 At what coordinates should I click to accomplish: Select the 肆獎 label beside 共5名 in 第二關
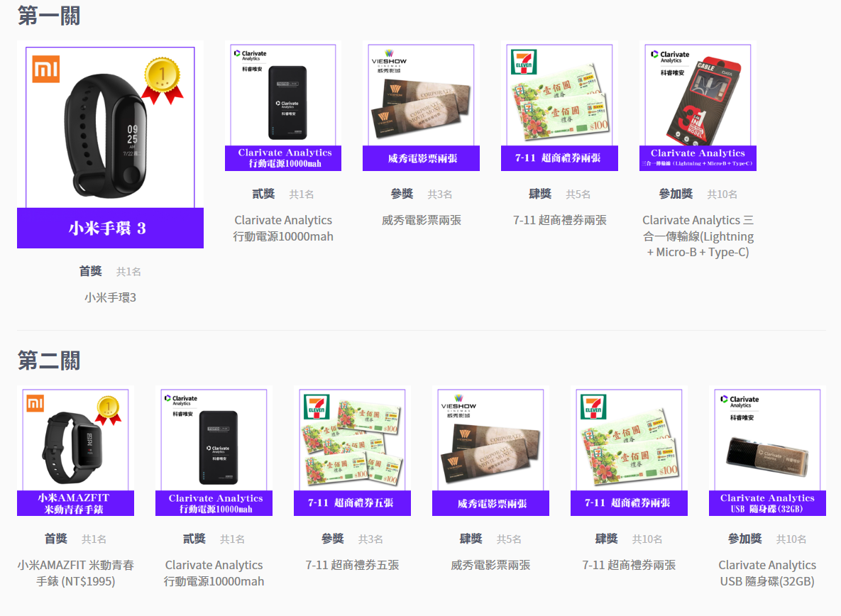(x=471, y=539)
